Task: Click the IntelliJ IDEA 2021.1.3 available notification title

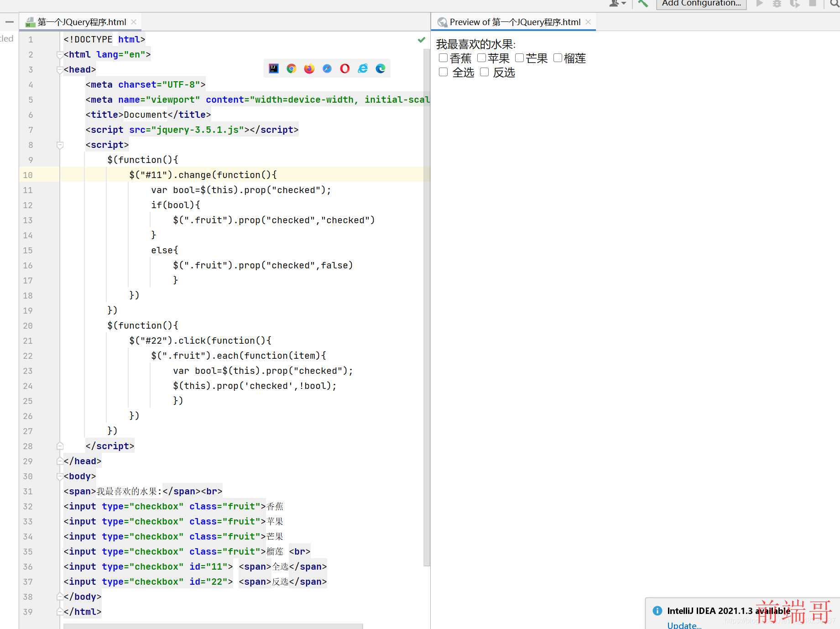Action: 728,611
